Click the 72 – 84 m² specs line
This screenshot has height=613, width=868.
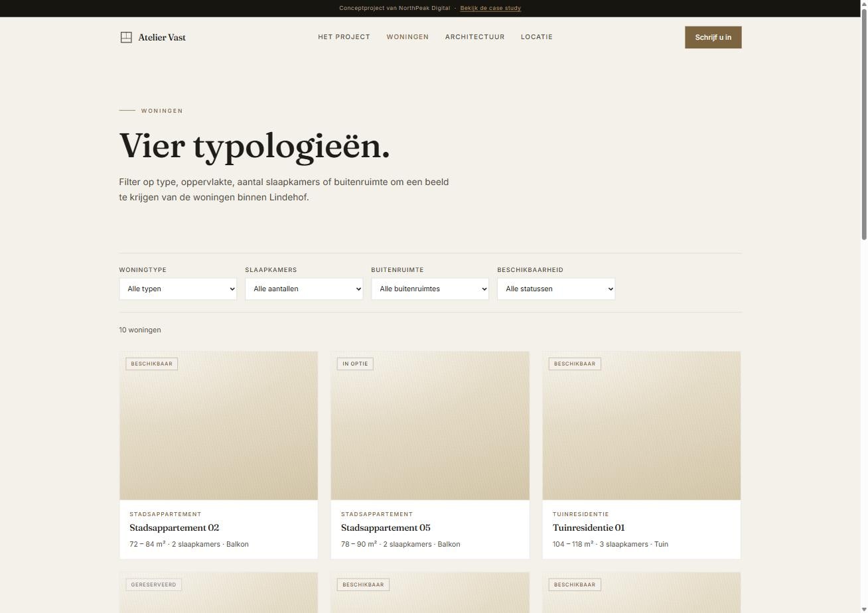[189, 544]
